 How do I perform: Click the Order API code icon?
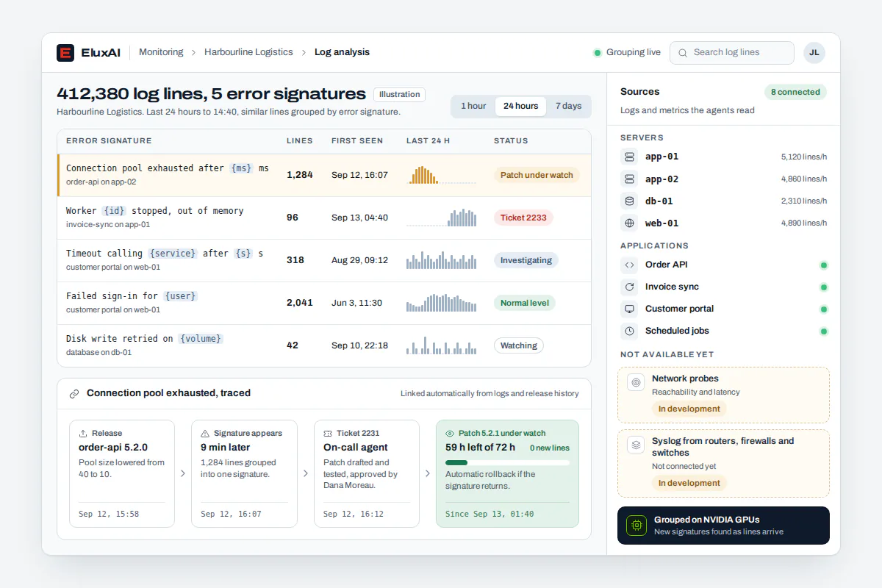tap(629, 265)
